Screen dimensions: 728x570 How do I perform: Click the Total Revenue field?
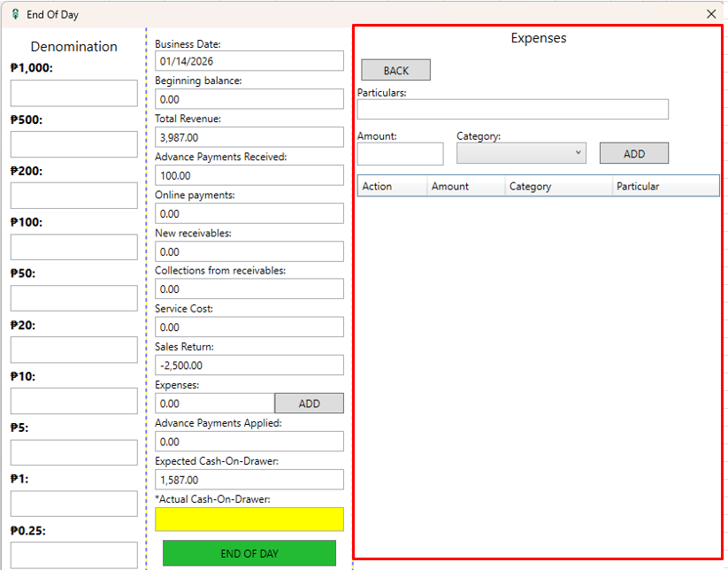[x=249, y=137]
